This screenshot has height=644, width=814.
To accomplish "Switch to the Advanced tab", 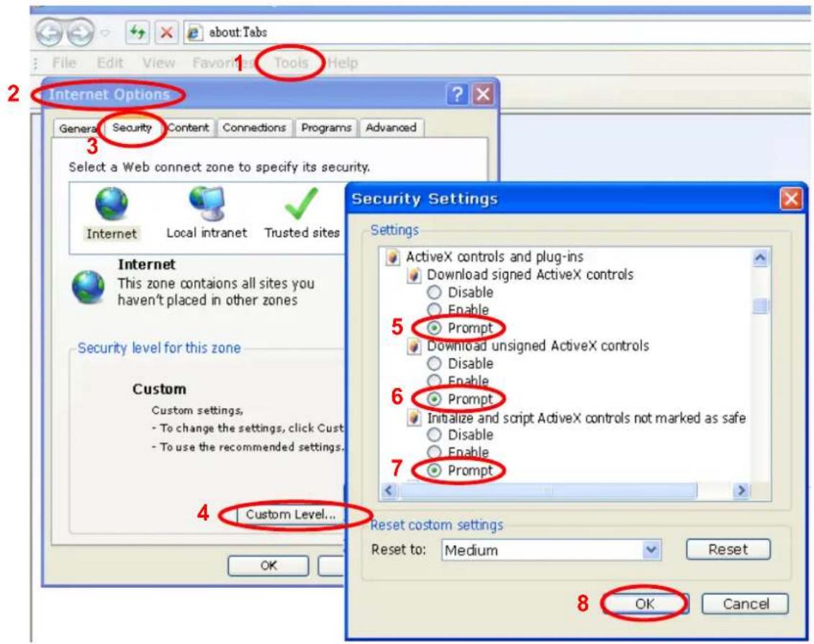I will [391, 128].
